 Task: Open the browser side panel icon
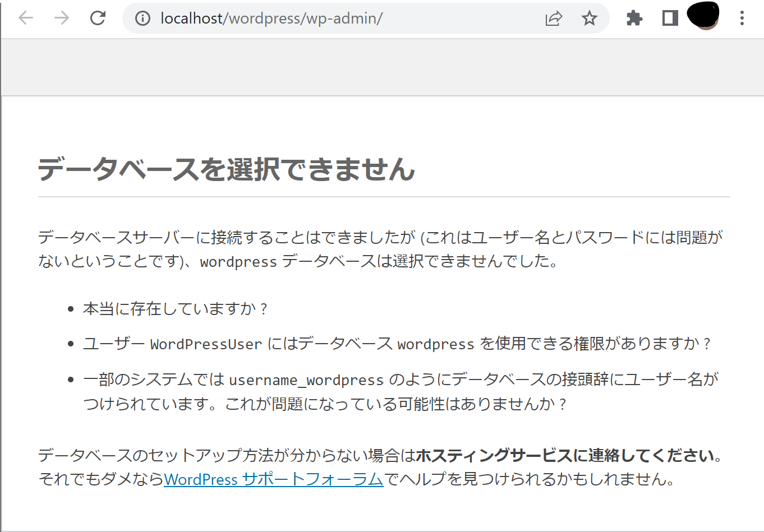tap(669, 18)
